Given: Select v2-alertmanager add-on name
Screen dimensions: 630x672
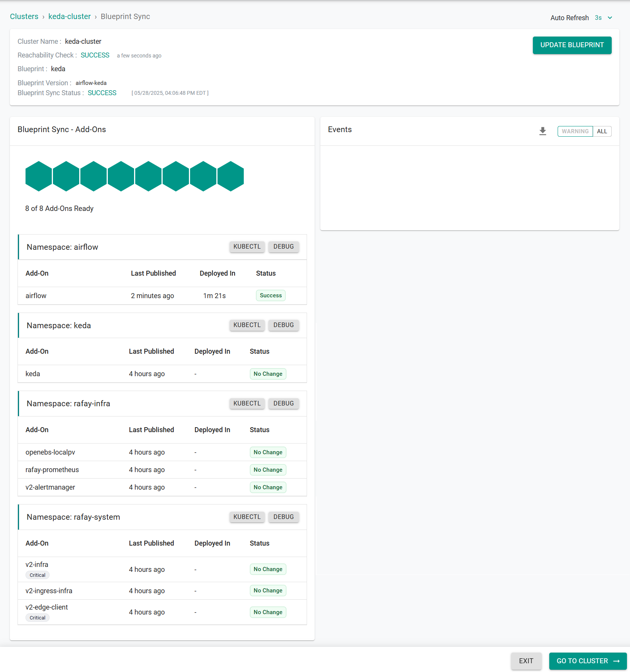Looking at the screenshot, I should coord(50,487).
